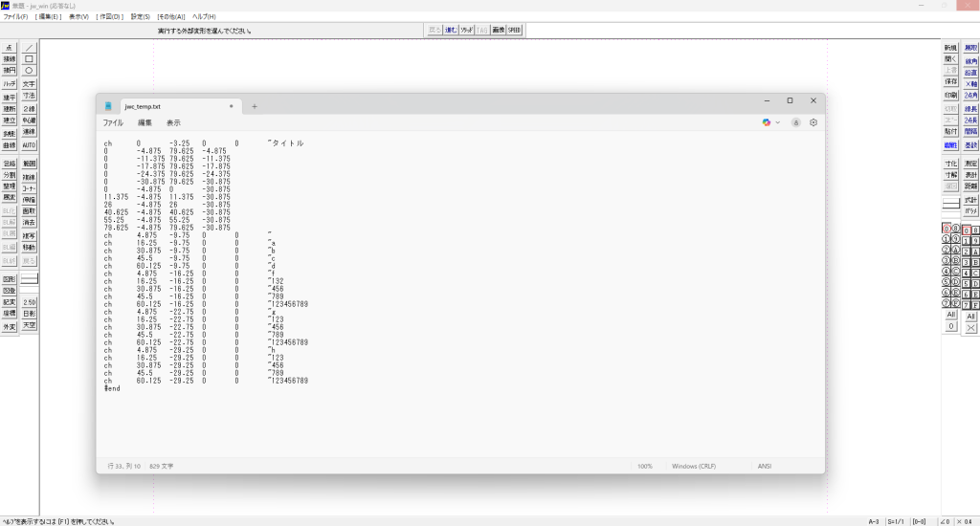
Task: Select the circle drawing tool icon
Action: [x=29, y=70]
